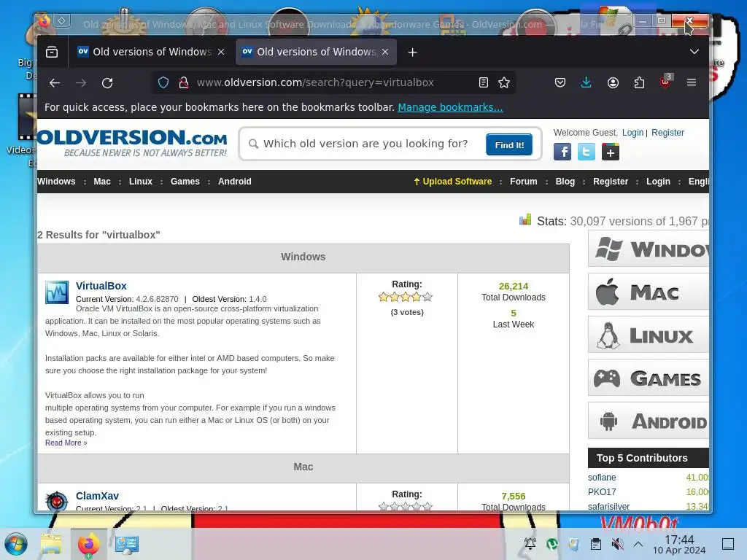Open the VirtualBox result title link

[101, 286]
